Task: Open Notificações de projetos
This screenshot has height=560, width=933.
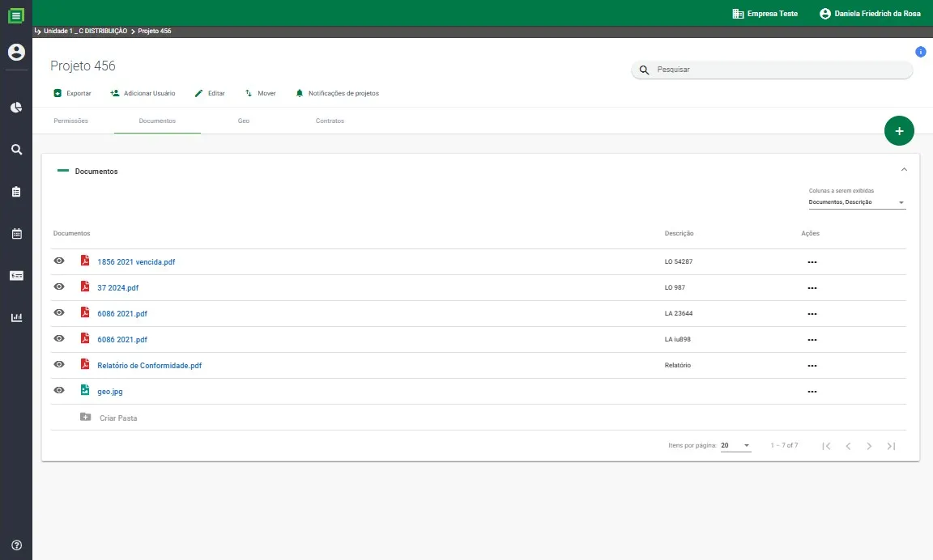Action: 337,93
